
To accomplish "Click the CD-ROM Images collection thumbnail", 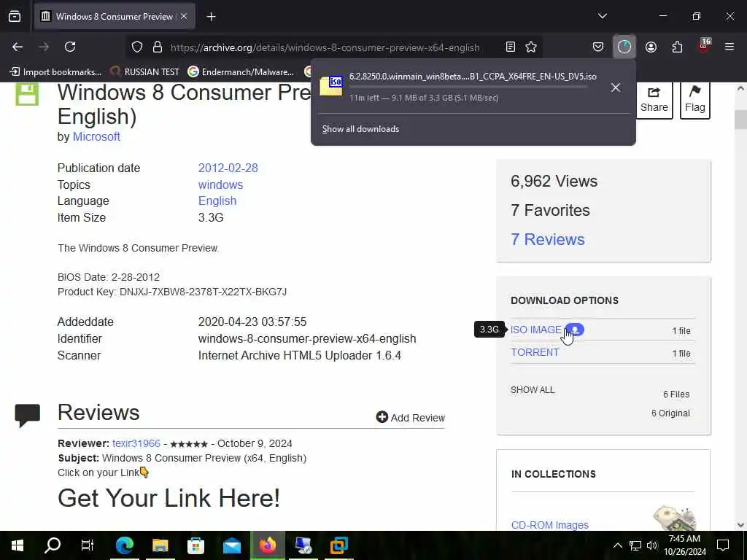I will point(675,518).
